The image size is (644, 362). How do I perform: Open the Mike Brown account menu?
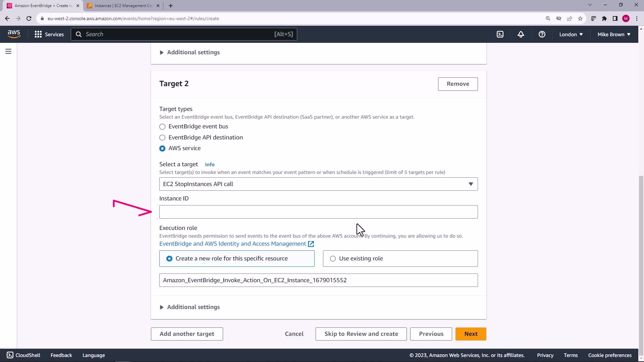pos(614,34)
